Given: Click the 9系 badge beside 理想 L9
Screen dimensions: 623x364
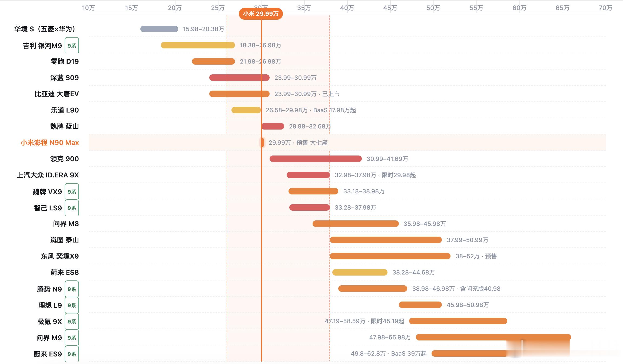Looking at the screenshot, I should point(72,305).
